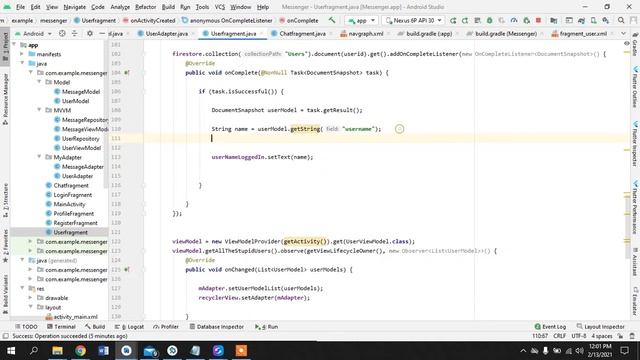Click the red Stop button in toolbar
The image size is (640, 360).
point(538,20)
